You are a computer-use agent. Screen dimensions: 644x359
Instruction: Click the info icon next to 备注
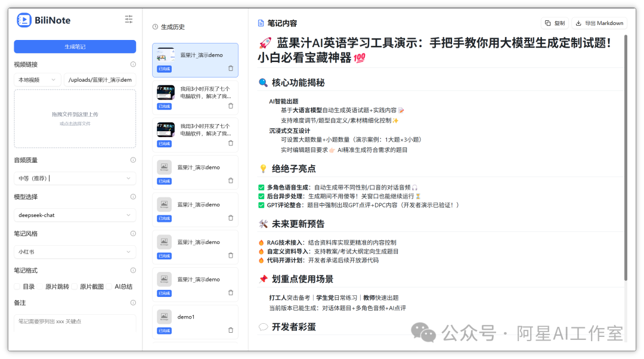pyautogui.click(x=133, y=303)
